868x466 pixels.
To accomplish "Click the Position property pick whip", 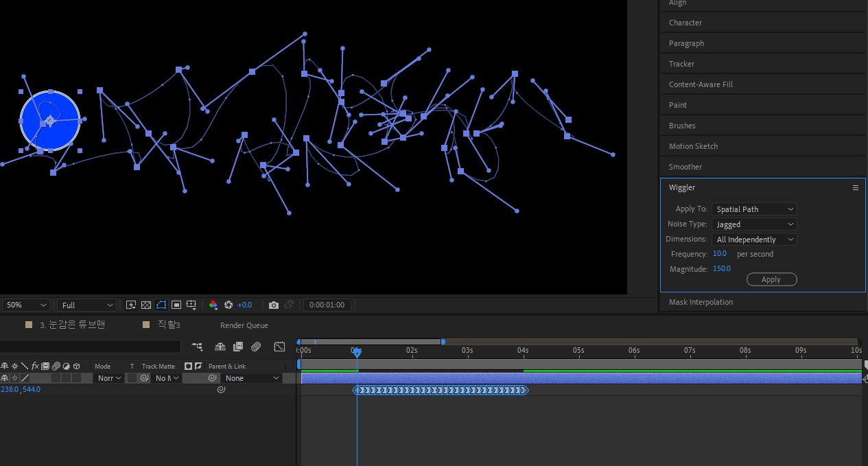I will click(221, 389).
